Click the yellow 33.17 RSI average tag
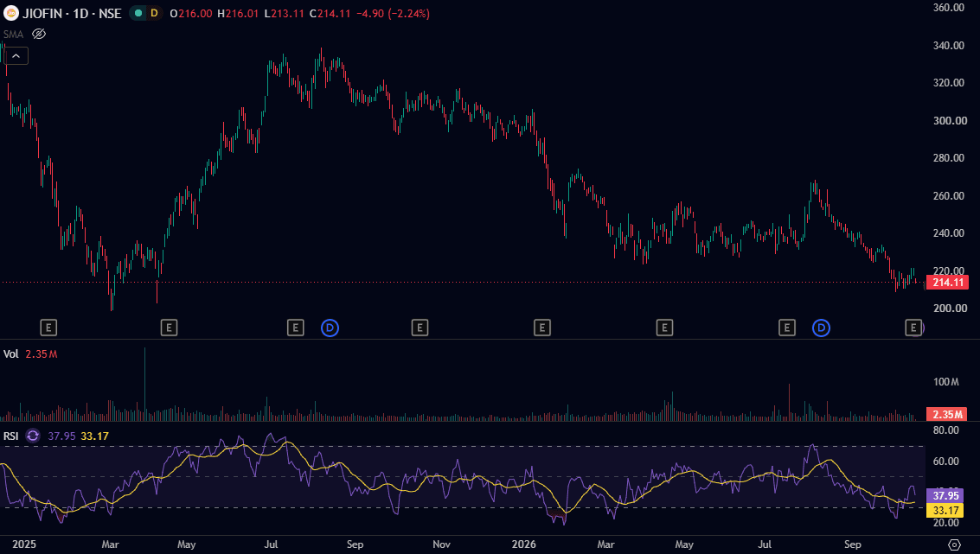 [x=945, y=510]
